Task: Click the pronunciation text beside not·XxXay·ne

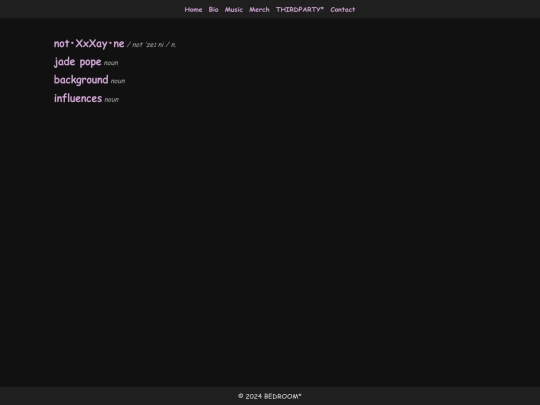Action: tap(152, 45)
